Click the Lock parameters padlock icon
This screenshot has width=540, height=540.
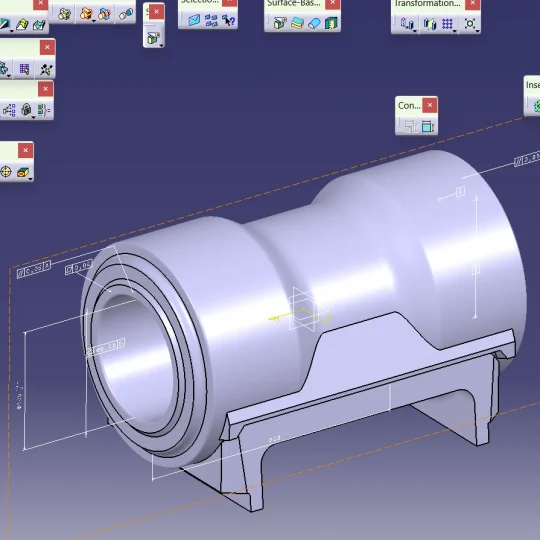click(26, 110)
